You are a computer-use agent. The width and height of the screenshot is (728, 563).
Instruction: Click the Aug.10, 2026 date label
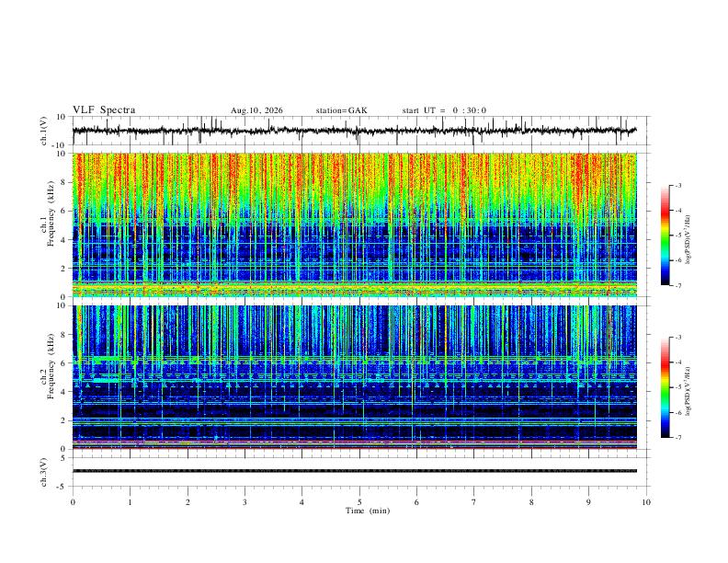[x=256, y=110]
